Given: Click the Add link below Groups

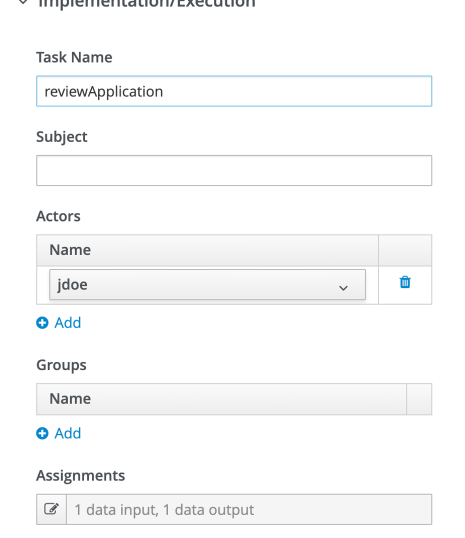Looking at the screenshot, I should (68, 433).
